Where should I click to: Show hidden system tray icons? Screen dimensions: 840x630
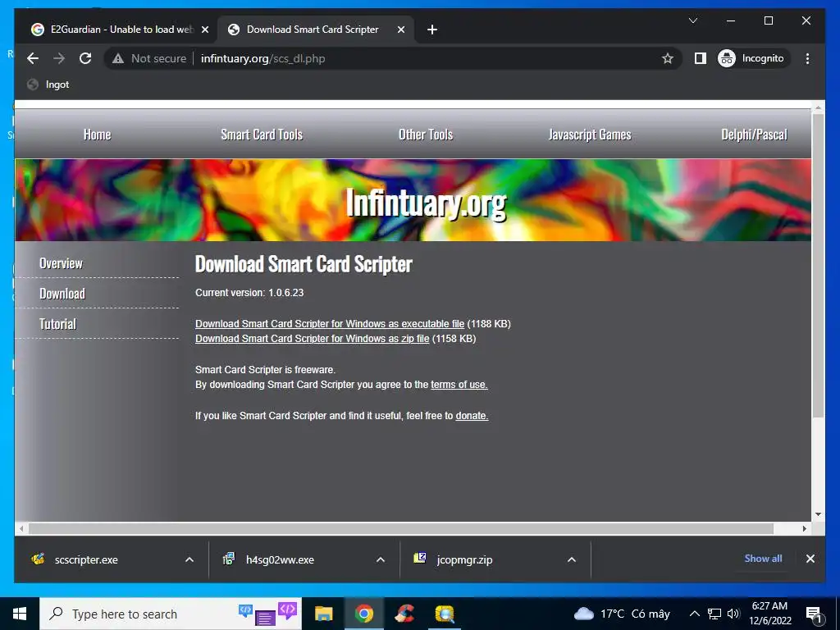(x=694, y=614)
